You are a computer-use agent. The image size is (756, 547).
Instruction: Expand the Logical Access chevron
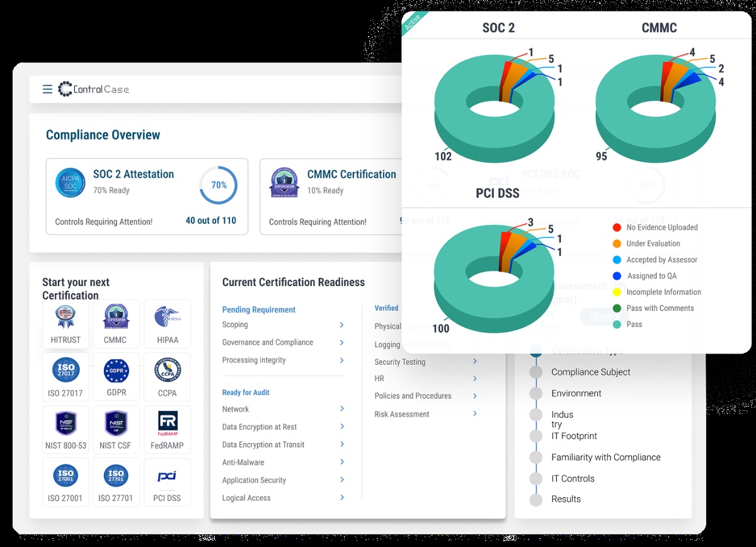[x=342, y=497]
